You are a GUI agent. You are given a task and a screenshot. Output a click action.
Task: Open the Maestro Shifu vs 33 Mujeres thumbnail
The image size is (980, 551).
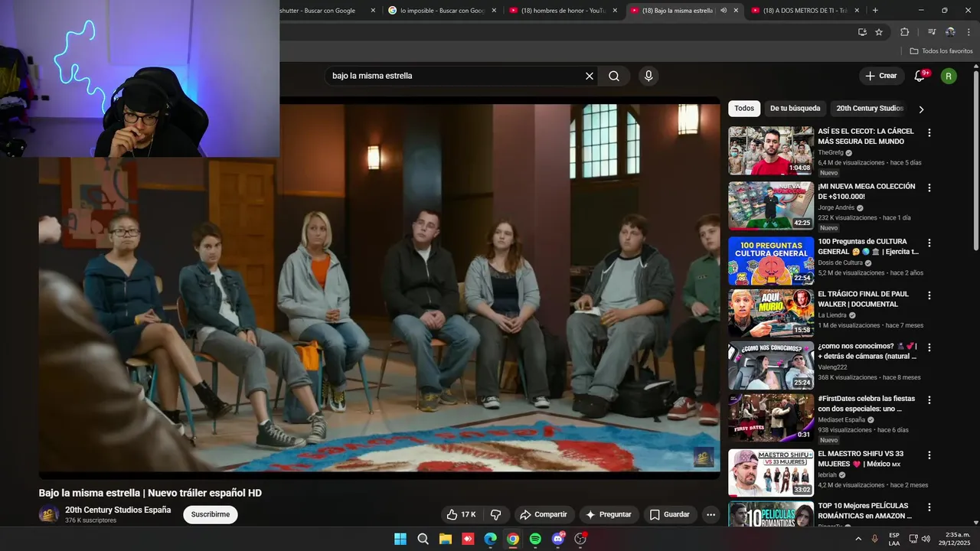tap(771, 473)
